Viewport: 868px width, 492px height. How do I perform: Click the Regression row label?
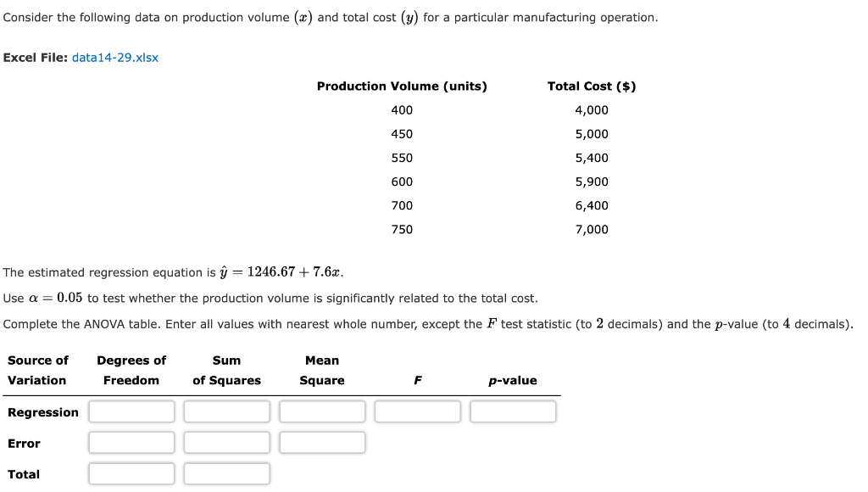tap(42, 412)
